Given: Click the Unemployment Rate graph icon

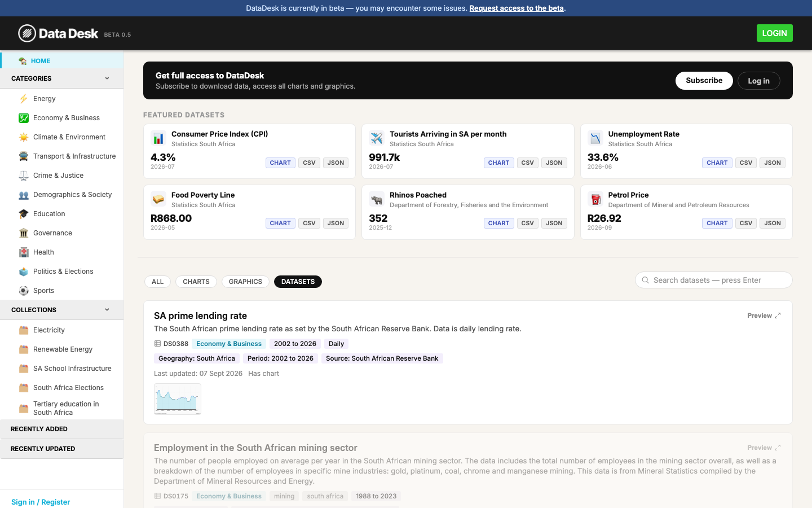Looking at the screenshot, I should (595, 138).
